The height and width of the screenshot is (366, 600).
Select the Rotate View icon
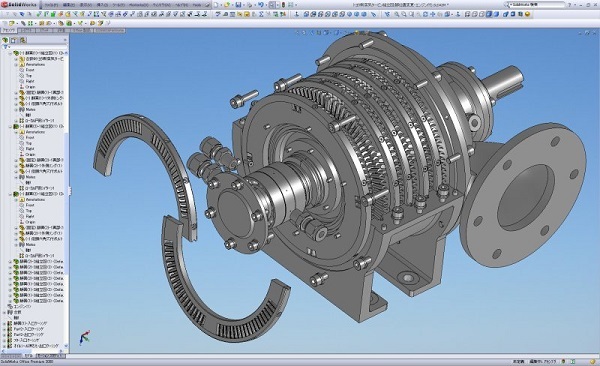click(x=425, y=15)
